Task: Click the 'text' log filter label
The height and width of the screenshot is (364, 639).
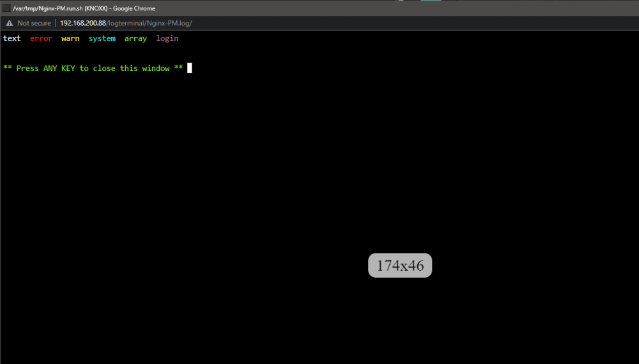Action: click(12, 38)
